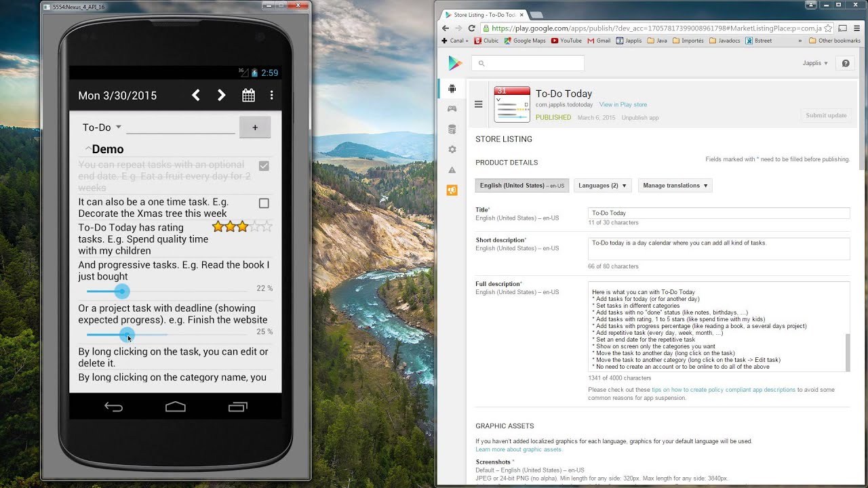Open the orange announcements icon in sidebar
Viewport: 868px width, 488px height.
[452, 190]
